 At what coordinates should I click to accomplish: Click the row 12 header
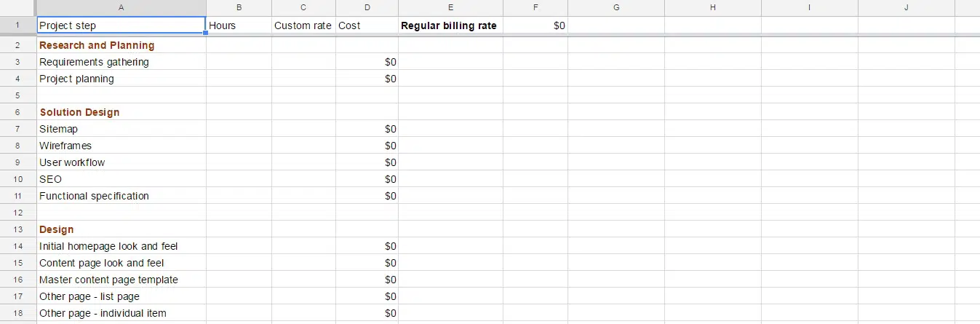pyautogui.click(x=17, y=213)
